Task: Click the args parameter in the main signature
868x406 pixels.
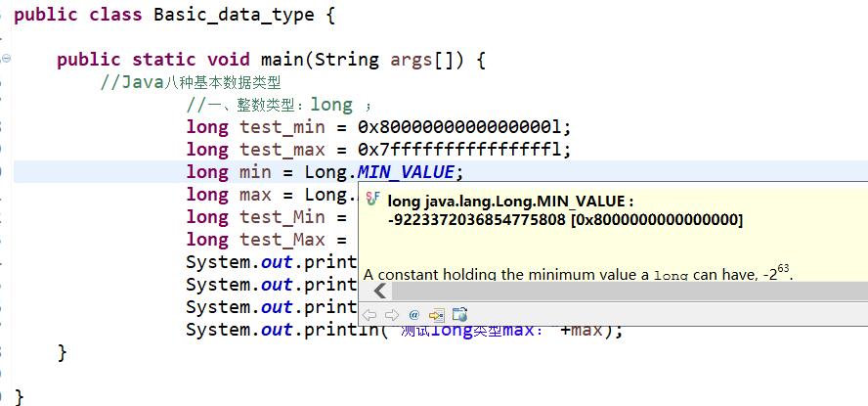Action: [412, 60]
